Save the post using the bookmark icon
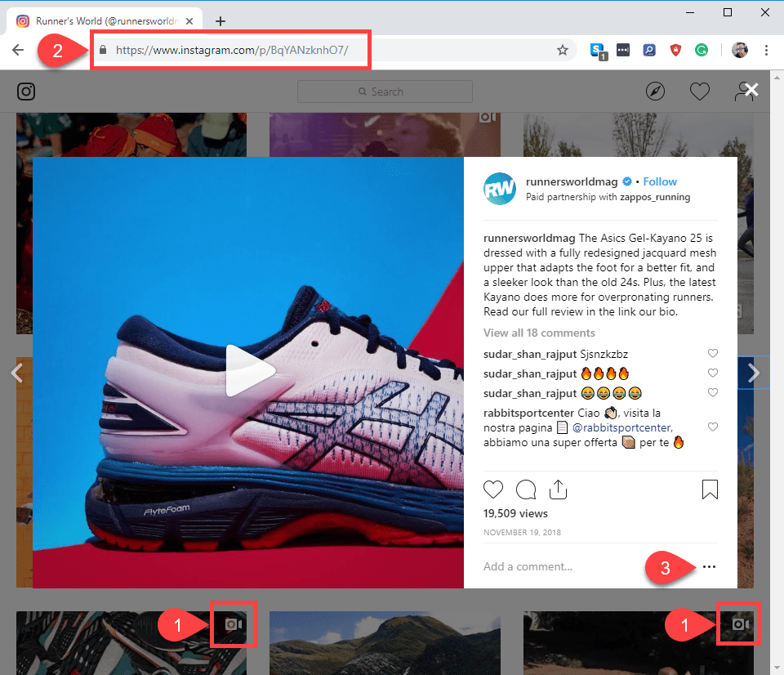 coord(710,489)
